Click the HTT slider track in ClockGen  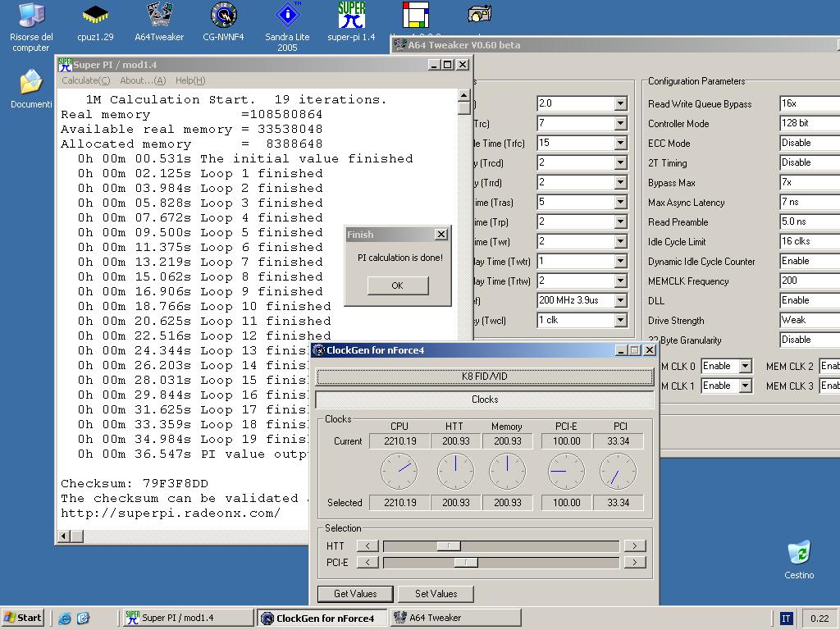pos(501,546)
